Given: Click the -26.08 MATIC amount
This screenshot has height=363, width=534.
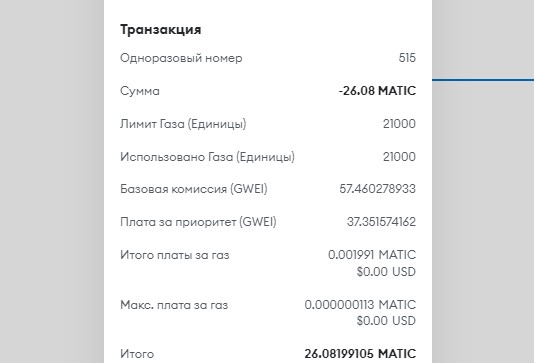Looking at the screenshot, I should 377,91.
